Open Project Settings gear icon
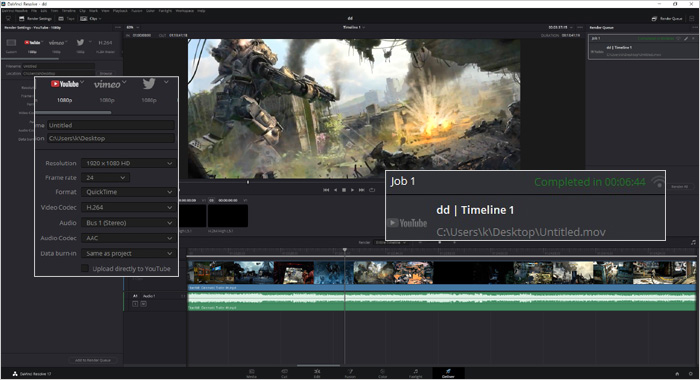This screenshot has width=700, height=380. click(x=691, y=374)
